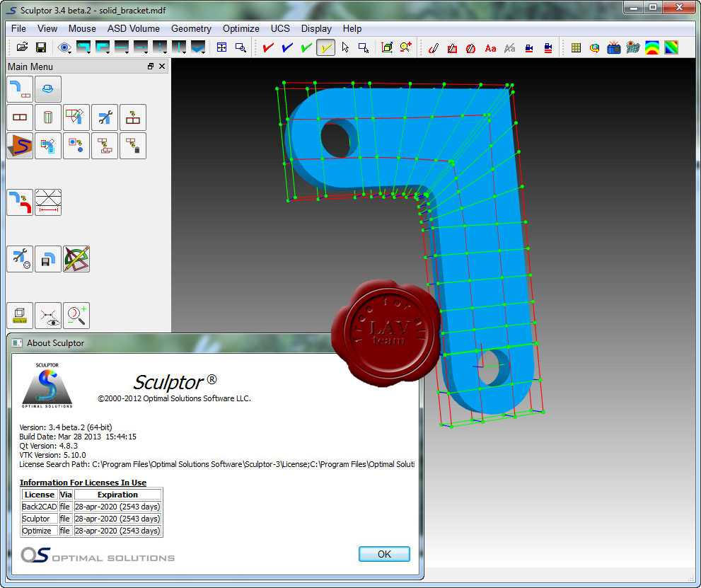Click the mesh surface with eye icon
Viewport: 701px width, 588px height.
coord(633,48)
